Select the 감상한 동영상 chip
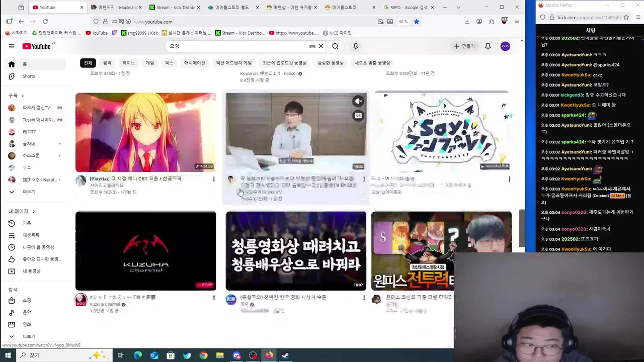 [x=331, y=63]
